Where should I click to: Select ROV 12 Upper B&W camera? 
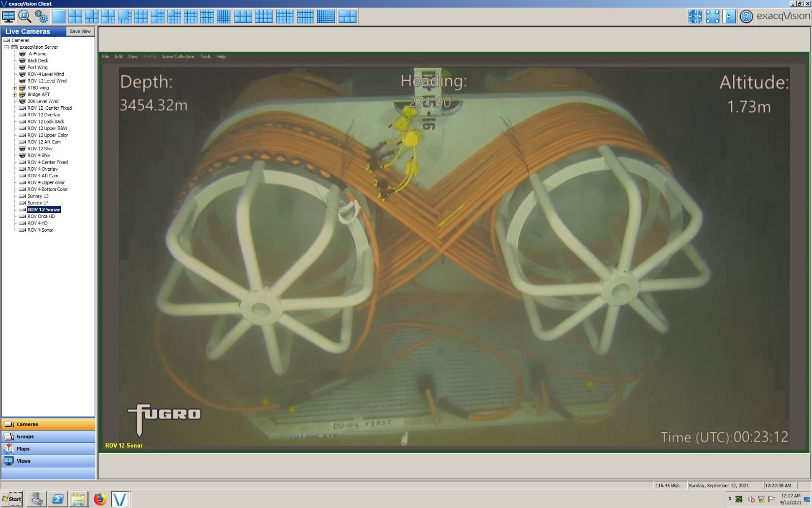pyautogui.click(x=47, y=129)
